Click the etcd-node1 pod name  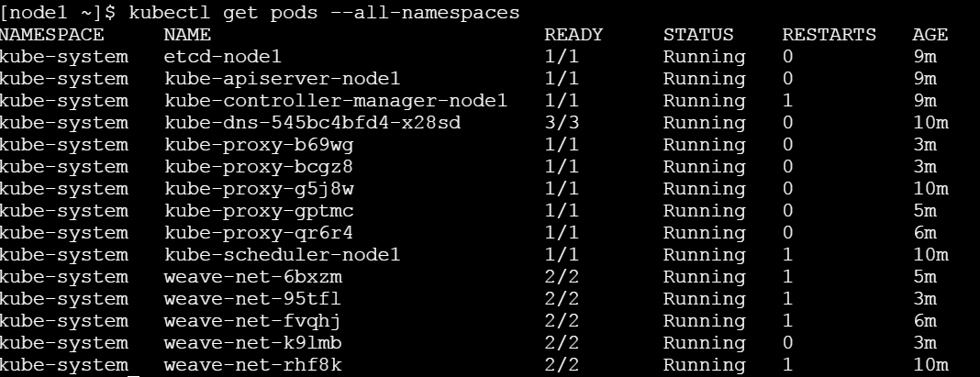[224, 57]
